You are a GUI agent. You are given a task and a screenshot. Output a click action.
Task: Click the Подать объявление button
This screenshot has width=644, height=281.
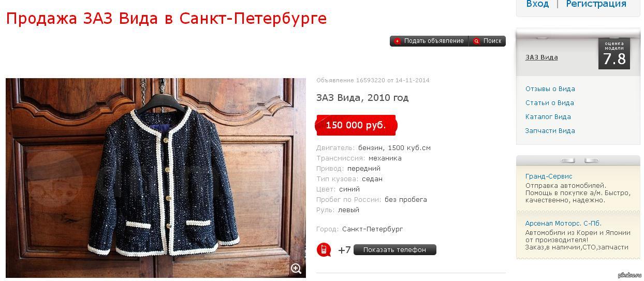click(x=429, y=41)
